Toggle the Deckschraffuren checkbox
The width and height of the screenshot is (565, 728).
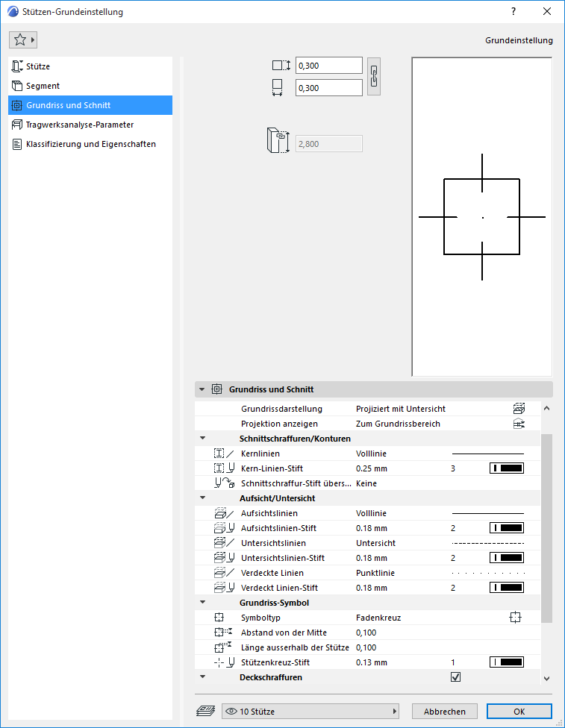(x=455, y=677)
